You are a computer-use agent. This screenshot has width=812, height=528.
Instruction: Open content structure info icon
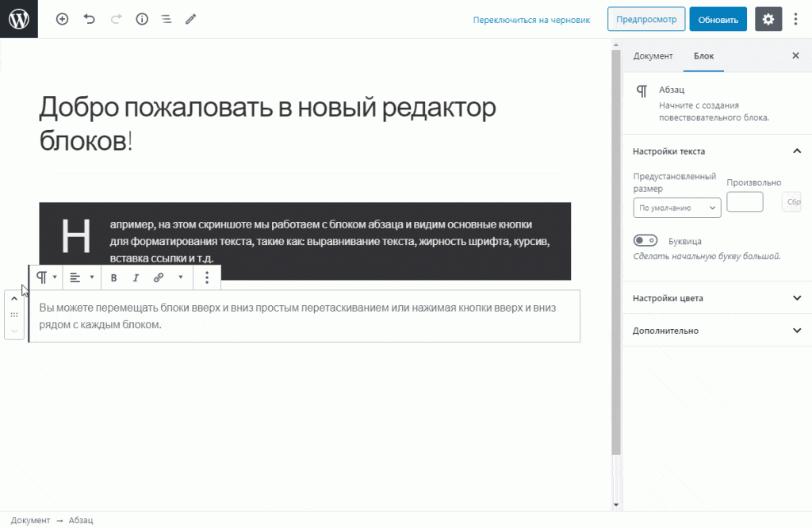(141, 19)
